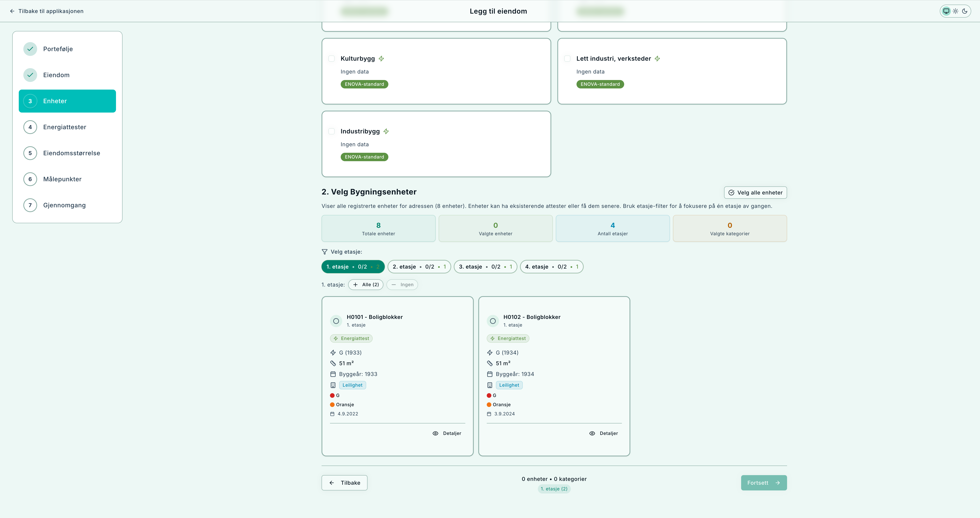The image size is (980, 518).
Task: Check the Industribygg category checkbox
Action: tap(332, 131)
